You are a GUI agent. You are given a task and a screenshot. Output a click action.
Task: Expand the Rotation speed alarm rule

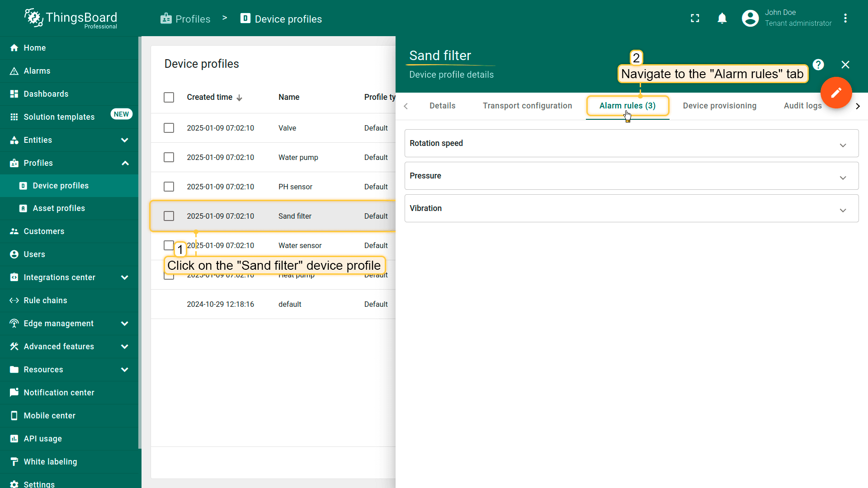pyautogui.click(x=843, y=145)
